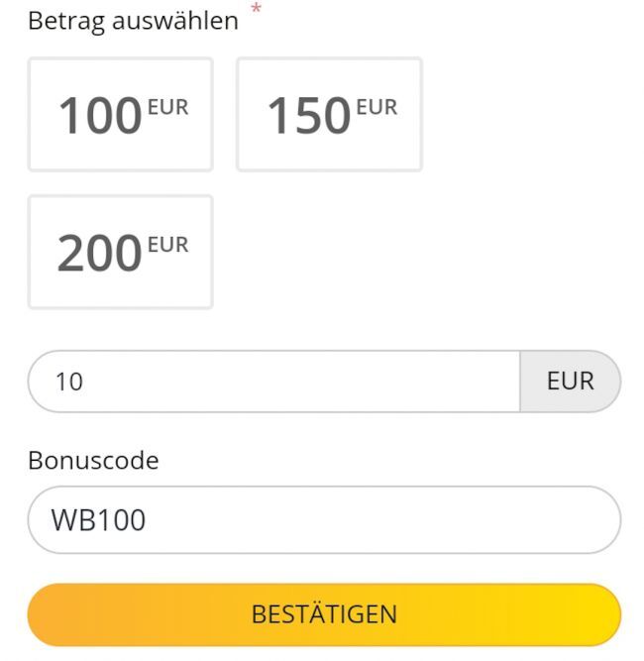
Task: Choose the 150 EUR amount tile
Action: click(x=329, y=114)
